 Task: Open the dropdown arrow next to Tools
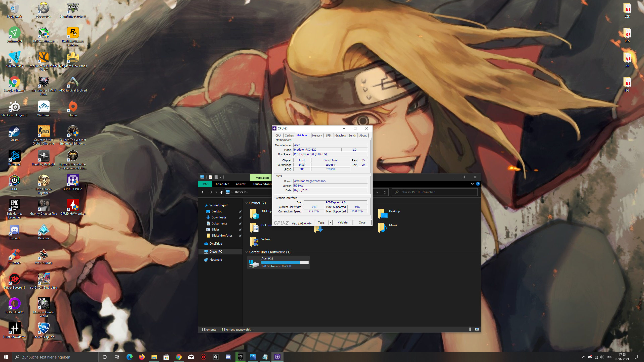[x=330, y=222]
